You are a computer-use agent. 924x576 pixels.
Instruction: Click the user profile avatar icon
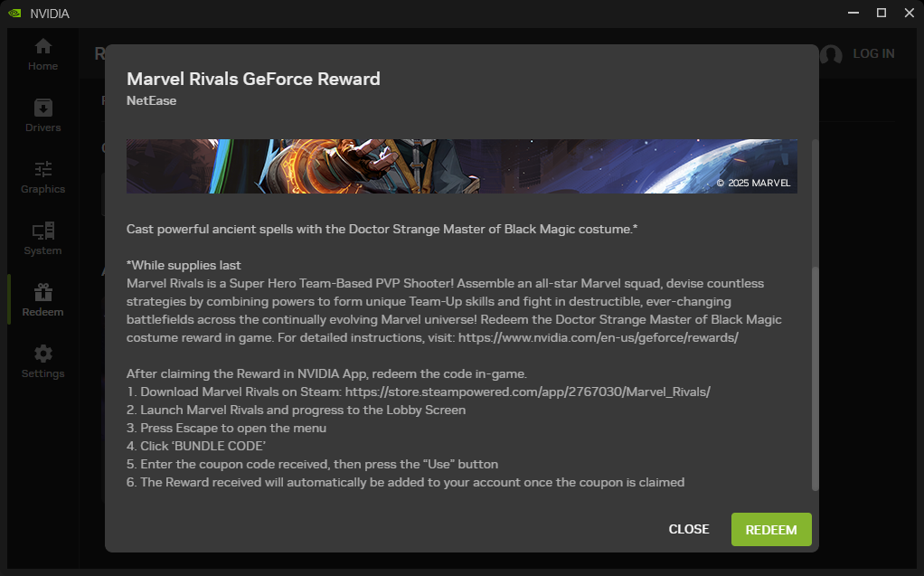point(831,54)
